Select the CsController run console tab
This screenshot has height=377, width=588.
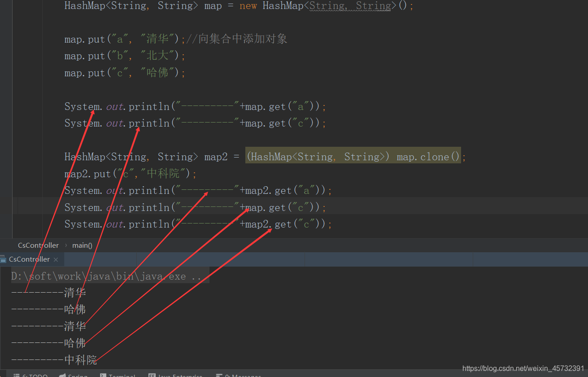point(30,259)
